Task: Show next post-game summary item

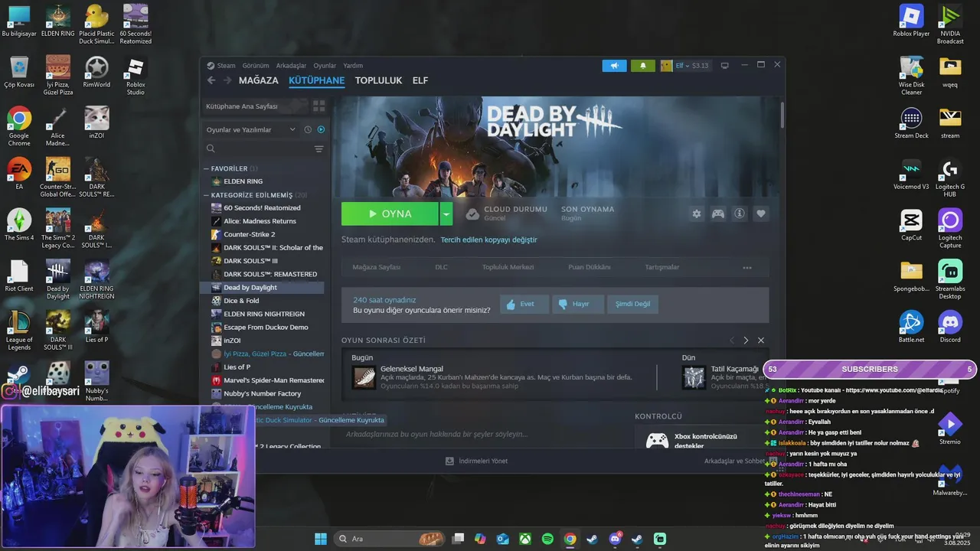Action: pos(746,340)
